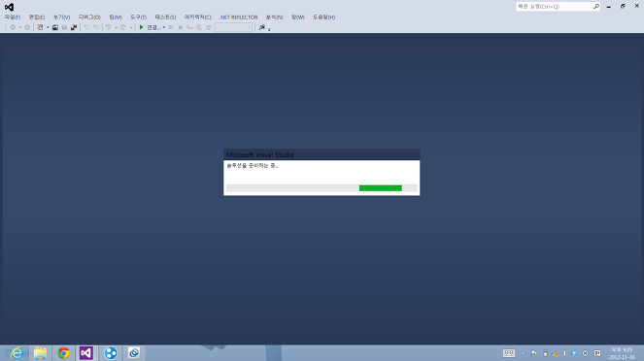This screenshot has width=644, height=361.
Task: Open the 아키텍처(C) menu
Action: click(x=197, y=17)
